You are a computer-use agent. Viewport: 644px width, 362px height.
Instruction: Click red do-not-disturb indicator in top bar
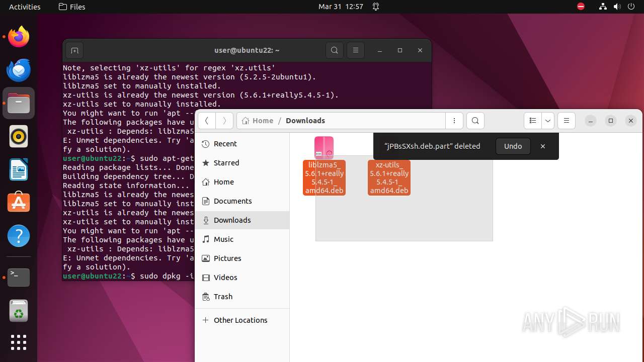[581, 7]
